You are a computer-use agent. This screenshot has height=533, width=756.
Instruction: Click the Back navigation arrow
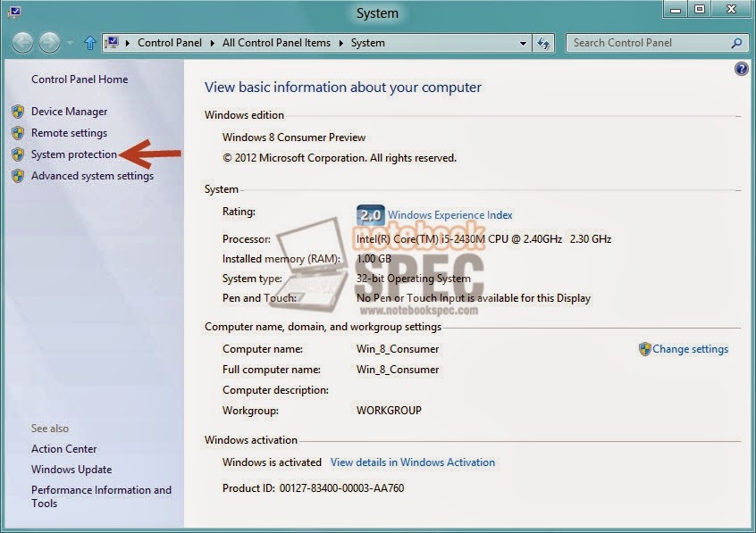22,43
